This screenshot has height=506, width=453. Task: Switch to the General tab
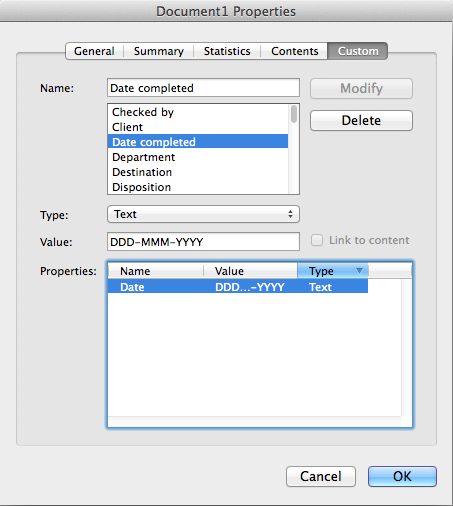tap(95, 51)
